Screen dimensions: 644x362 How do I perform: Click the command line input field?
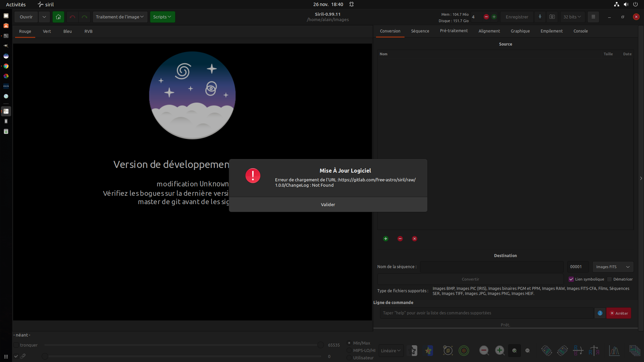pos(486,313)
